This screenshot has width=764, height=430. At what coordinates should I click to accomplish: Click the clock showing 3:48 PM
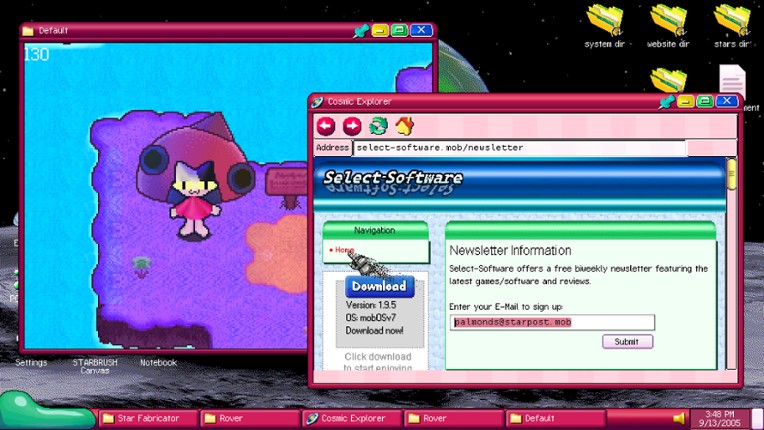pyautogui.click(x=719, y=418)
